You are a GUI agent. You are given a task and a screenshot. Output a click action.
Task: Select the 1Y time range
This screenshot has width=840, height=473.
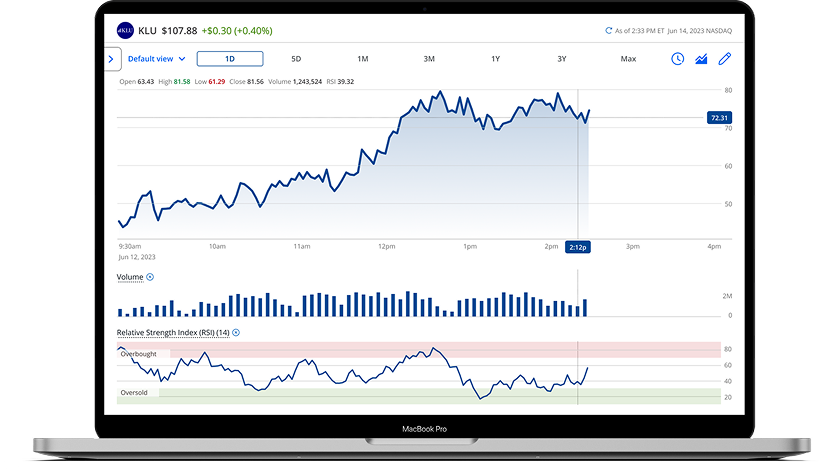(x=495, y=59)
